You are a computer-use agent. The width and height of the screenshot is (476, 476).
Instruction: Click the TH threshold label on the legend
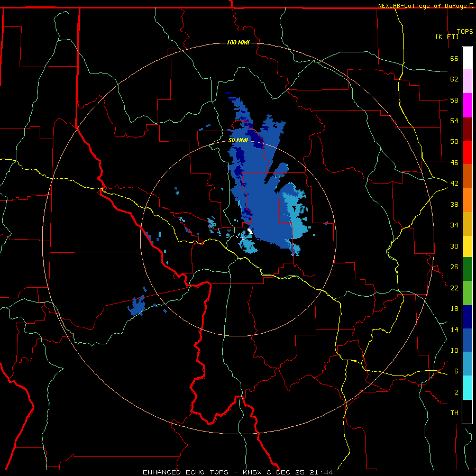pos(454,413)
